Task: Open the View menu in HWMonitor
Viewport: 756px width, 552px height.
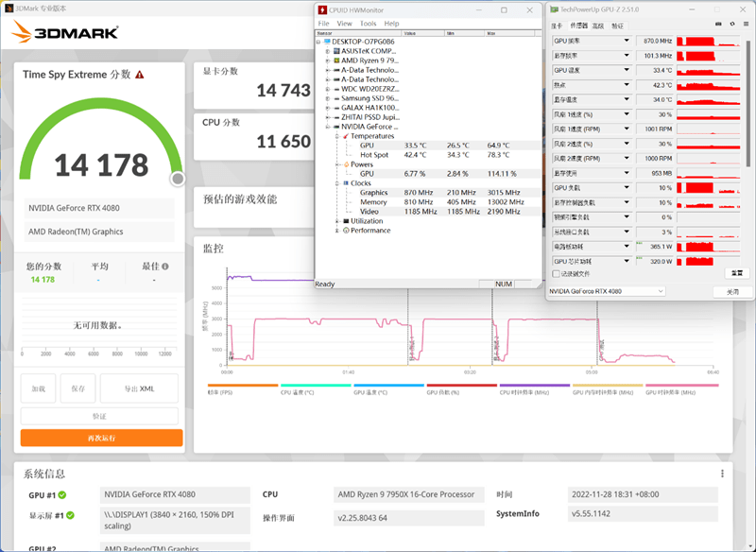Action: pyautogui.click(x=344, y=23)
